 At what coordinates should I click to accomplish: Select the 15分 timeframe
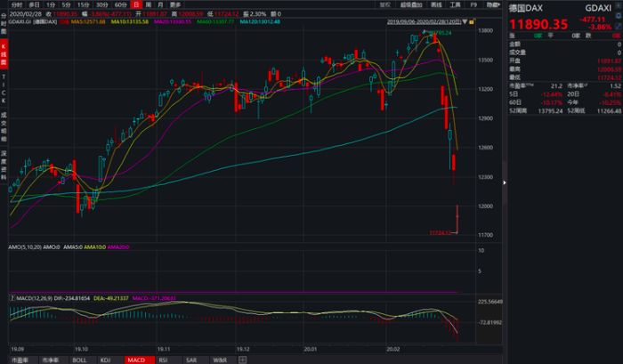(83, 4)
